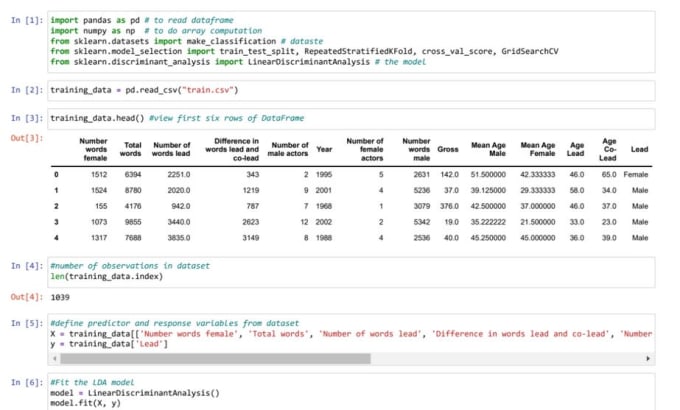The width and height of the screenshot is (680, 410).
Task: Click the In [1] prompt label
Action: tap(27, 20)
